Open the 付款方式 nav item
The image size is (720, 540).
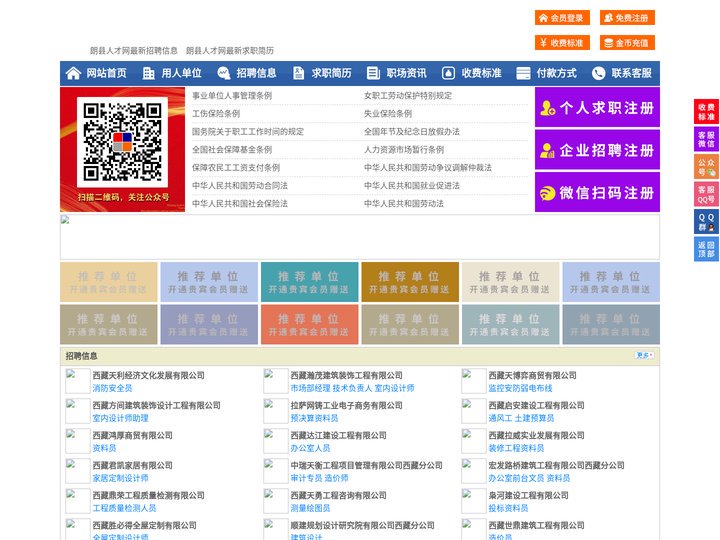pos(557,73)
